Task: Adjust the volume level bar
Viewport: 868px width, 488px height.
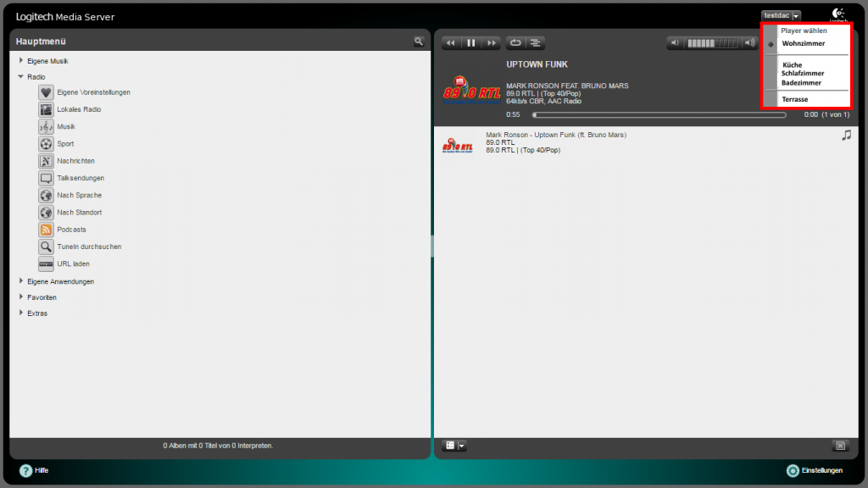Action: 712,42
